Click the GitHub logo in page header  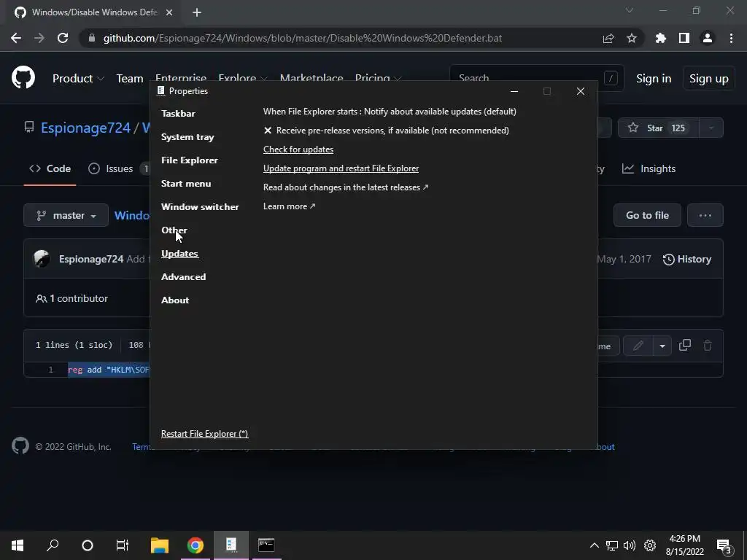23,78
